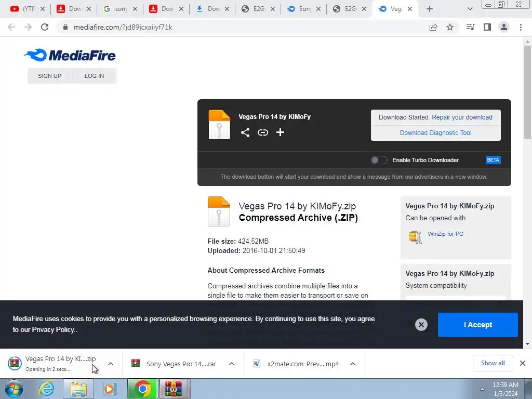Viewport: 532px width, 399px height.
Task: Open a new tab with plus button
Action: click(x=430, y=9)
